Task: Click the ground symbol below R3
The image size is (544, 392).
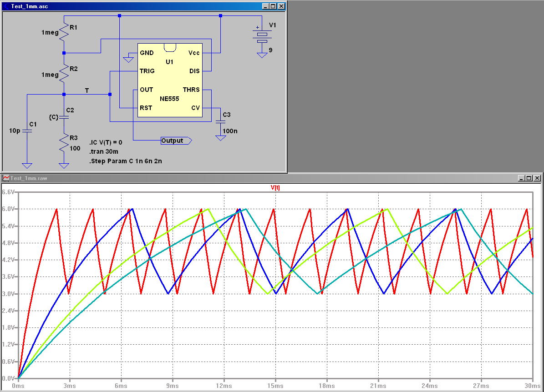Action: click(64, 166)
